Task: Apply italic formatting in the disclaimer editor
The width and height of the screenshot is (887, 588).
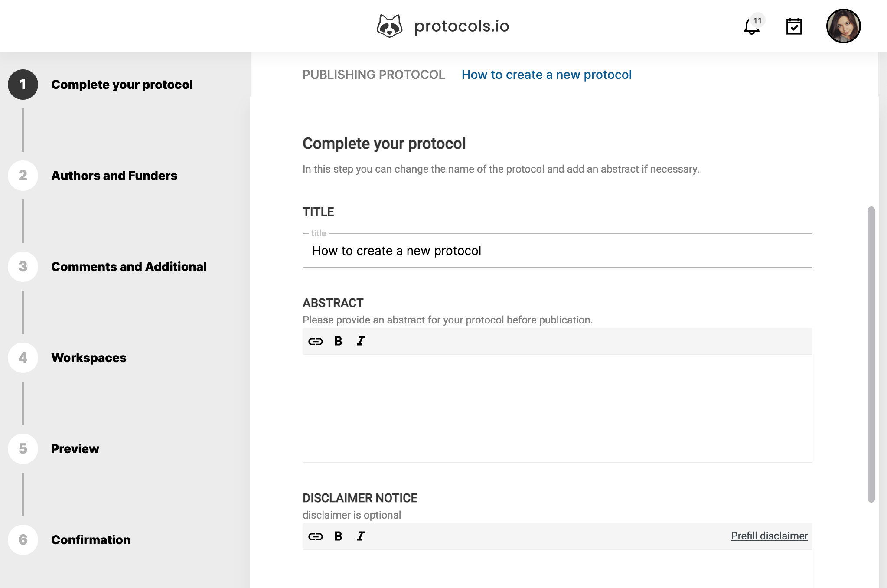Action: [360, 536]
